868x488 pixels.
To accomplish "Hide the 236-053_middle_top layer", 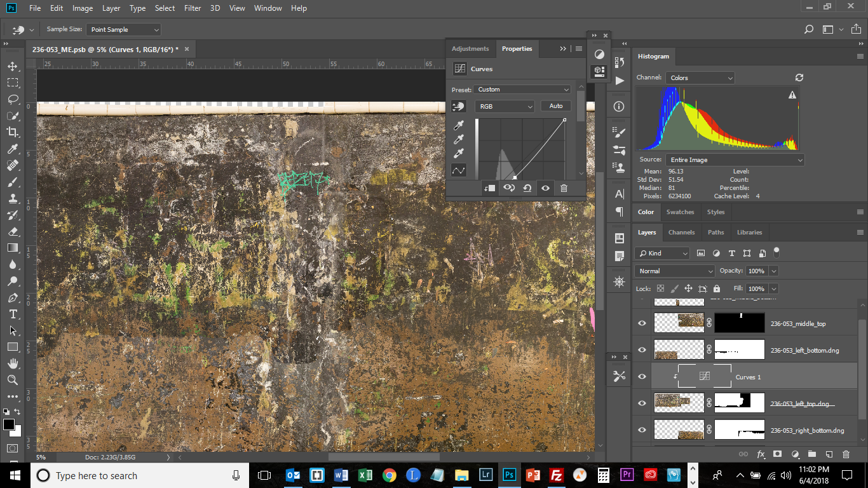I will tap(642, 323).
